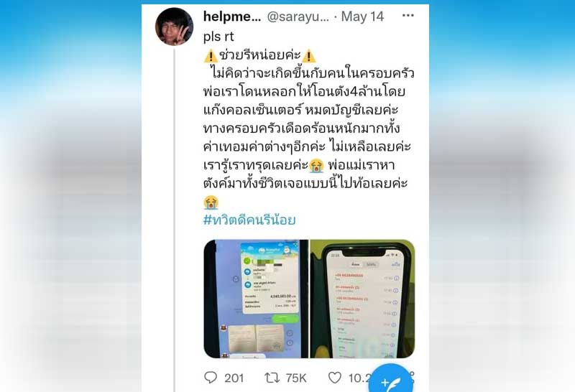575x392 pixels.
Task: View the left bank transfer slip image
Action: (256, 299)
